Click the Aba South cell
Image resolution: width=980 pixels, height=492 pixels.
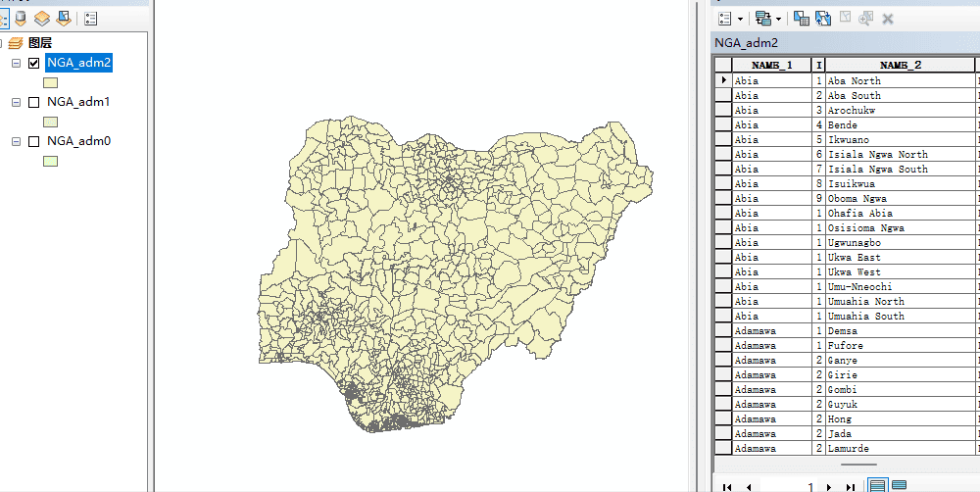(x=901, y=96)
